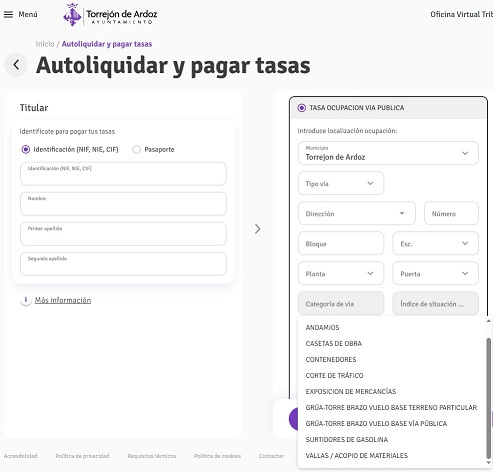Open the hamburger Menú icon
Screen dimensions: 493x472
(x=8, y=14)
